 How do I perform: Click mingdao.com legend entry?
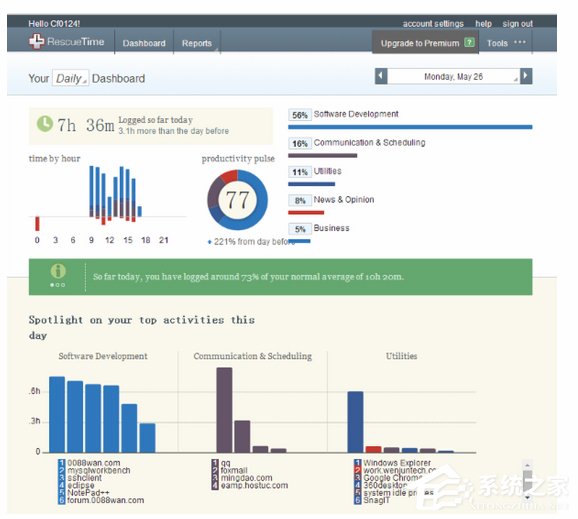point(246,478)
